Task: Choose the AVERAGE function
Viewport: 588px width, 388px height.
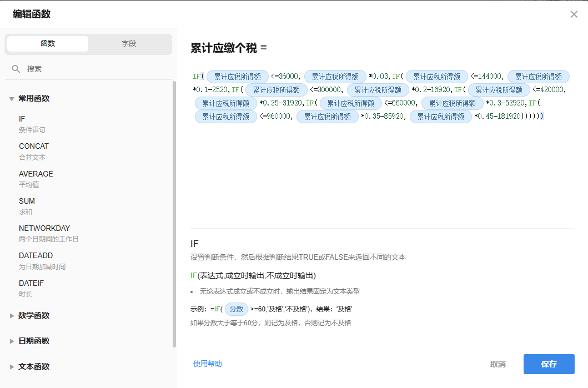Action: pyautogui.click(x=36, y=174)
